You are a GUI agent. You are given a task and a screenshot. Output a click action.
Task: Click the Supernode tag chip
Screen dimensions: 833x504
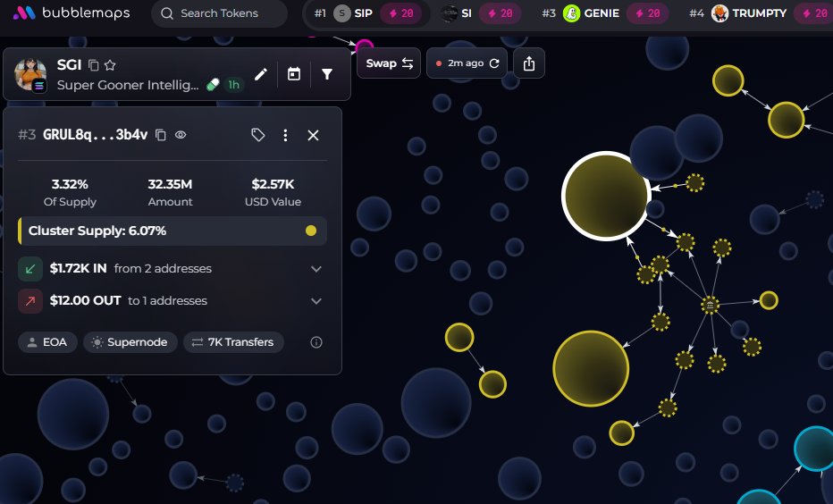130,342
